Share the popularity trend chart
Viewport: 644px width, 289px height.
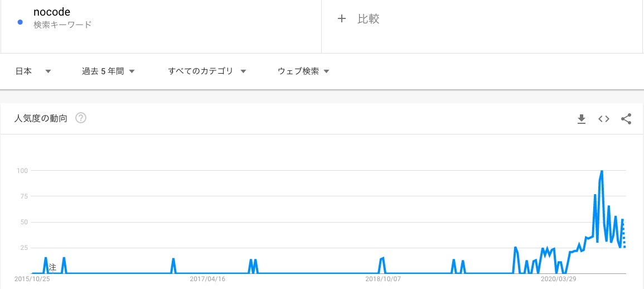pyautogui.click(x=626, y=119)
